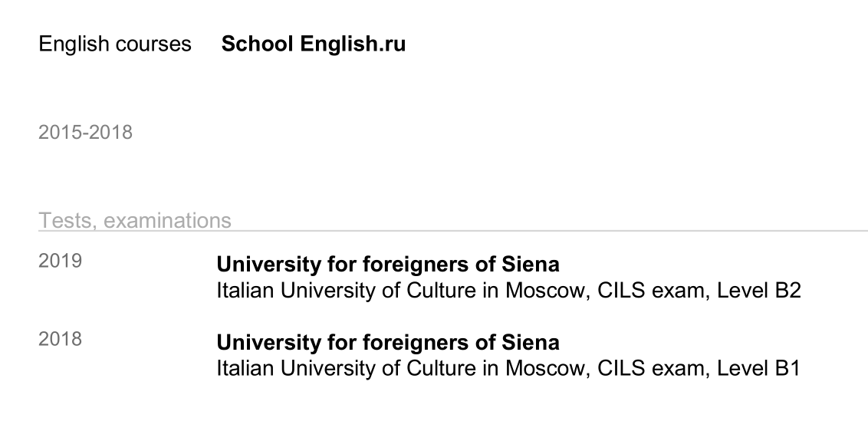Screen dimensions: 868x431
Task: Click the "Level B2" text
Action: [759, 291]
